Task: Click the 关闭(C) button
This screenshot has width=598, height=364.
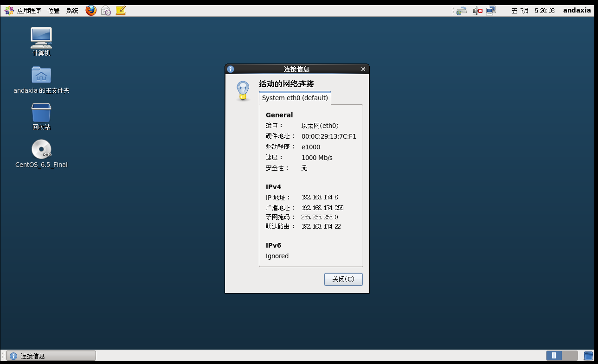Action: pyautogui.click(x=343, y=279)
